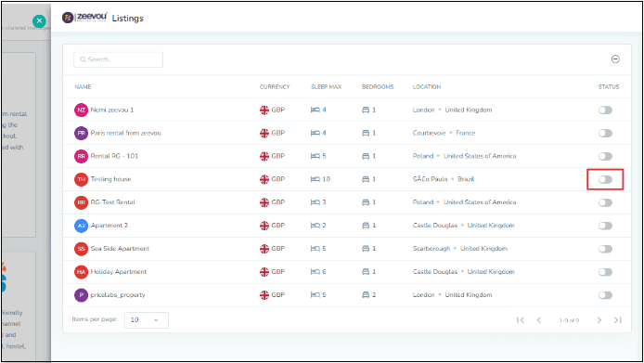Screen dimensions: 644x363
Task: Click the 'Scarborough' location text
Action: pos(431,249)
